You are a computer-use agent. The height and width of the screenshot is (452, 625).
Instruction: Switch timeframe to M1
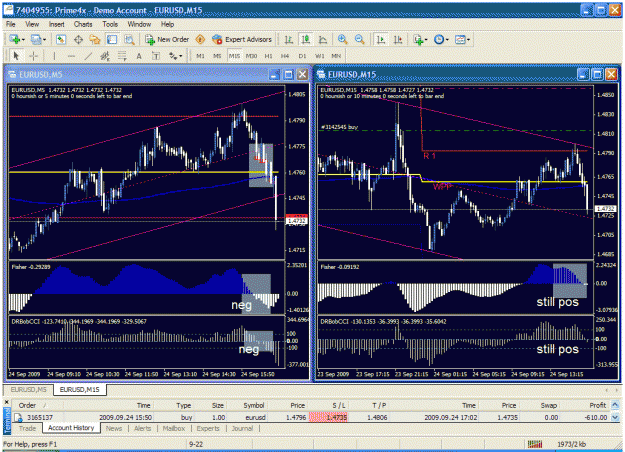pyautogui.click(x=200, y=56)
